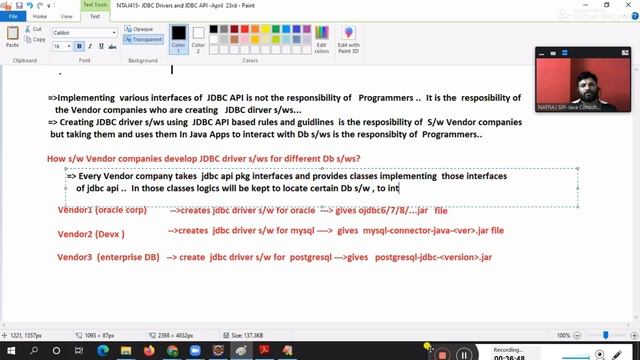Viewport: 640px width, 360px height.
Task: Redo the undone action
Action: pos(40,5)
